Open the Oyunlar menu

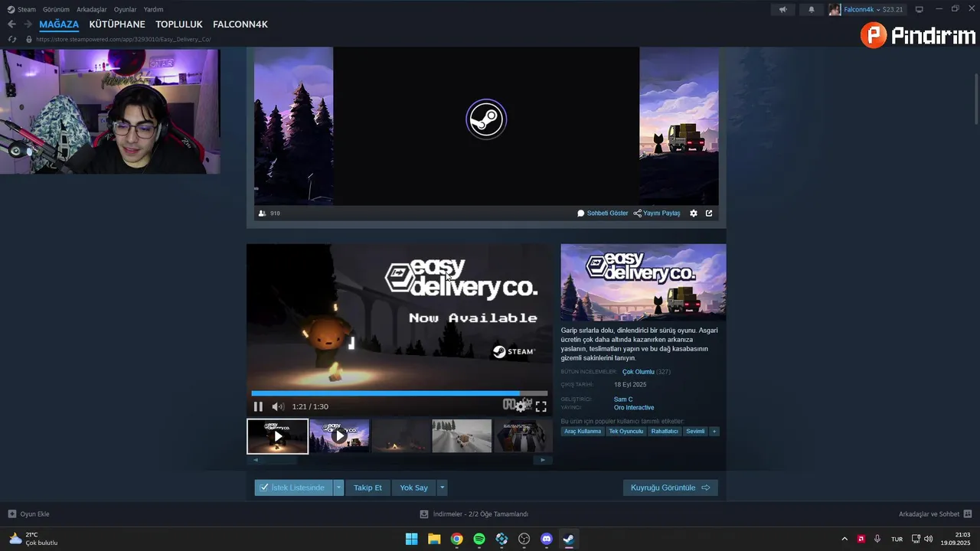(x=126, y=9)
